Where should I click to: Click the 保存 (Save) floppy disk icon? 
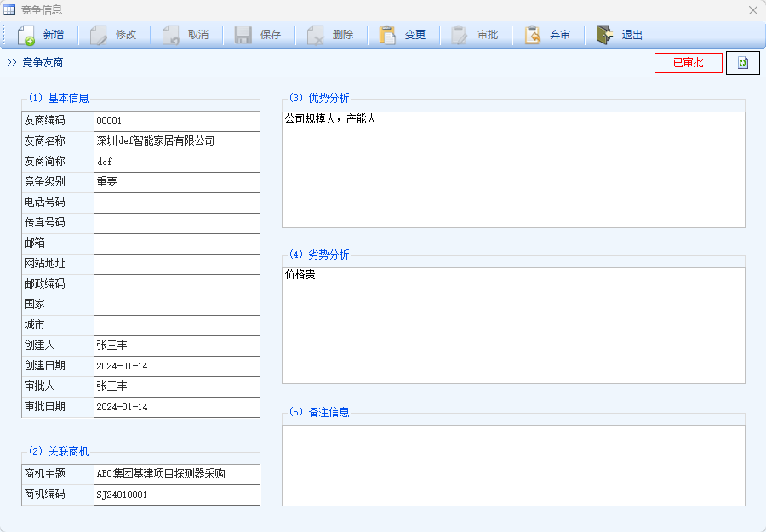point(243,35)
